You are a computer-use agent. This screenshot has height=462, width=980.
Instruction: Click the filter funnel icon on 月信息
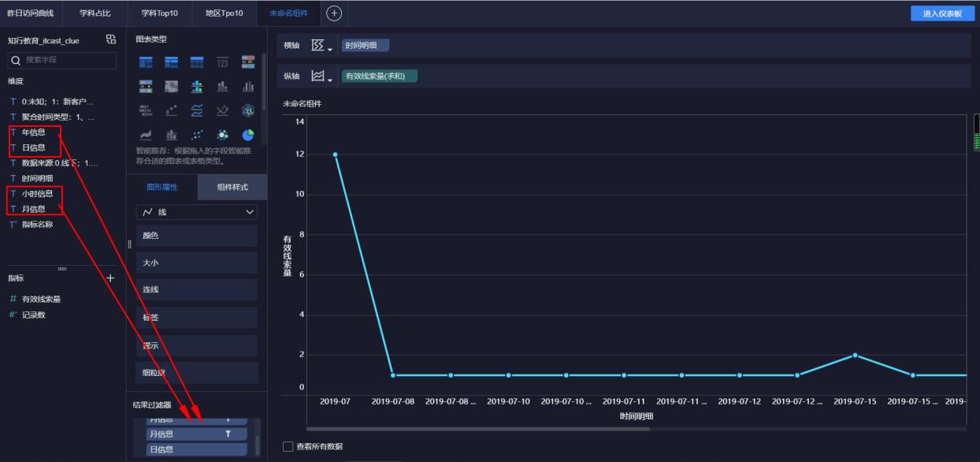[x=229, y=434]
